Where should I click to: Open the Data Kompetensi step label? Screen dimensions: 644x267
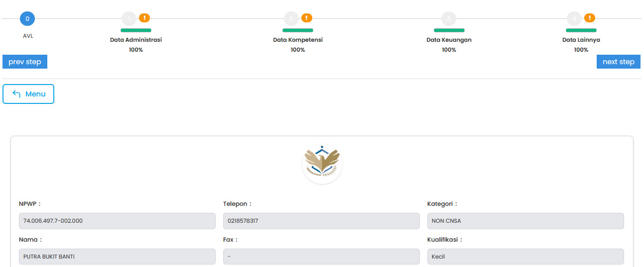(298, 40)
